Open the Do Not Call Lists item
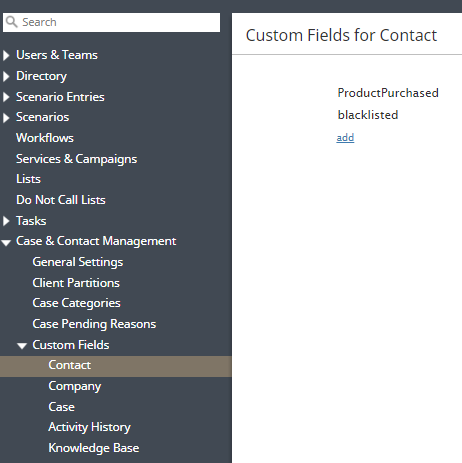Viewport: 462px width, 463px height. coord(61,200)
